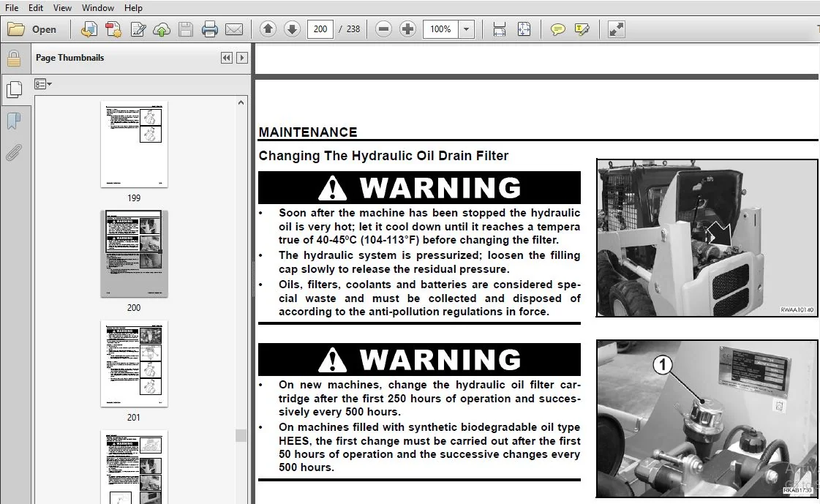Collapse the thumbnails panel double-arrow button
This screenshot has width=820, height=504.
227,58
